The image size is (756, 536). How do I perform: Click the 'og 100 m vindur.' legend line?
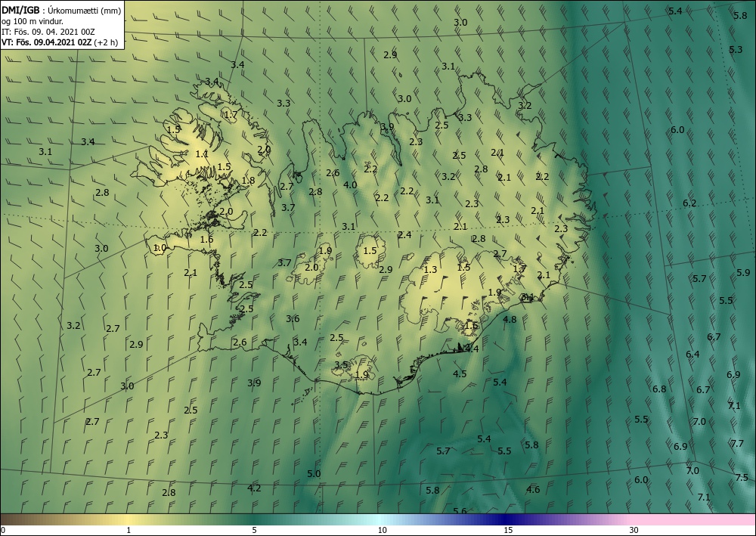point(33,21)
